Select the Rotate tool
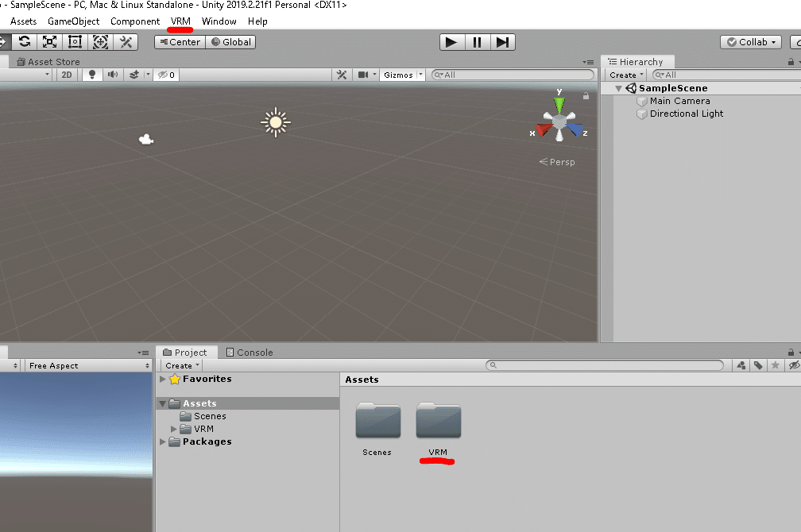The width and height of the screenshot is (801, 532). point(24,42)
